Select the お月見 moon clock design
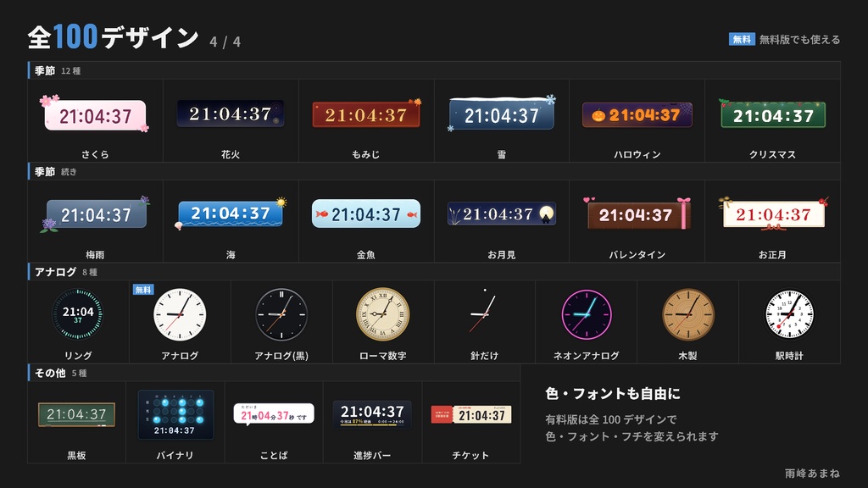Image resolution: width=868 pixels, height=488 pixels. [x=502, y=213]
